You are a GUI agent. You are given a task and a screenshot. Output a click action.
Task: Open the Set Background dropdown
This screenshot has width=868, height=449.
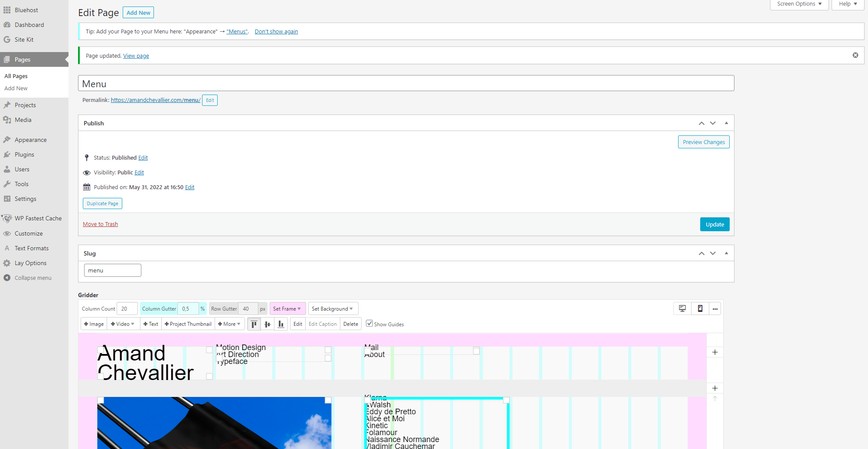coord(333,308)
